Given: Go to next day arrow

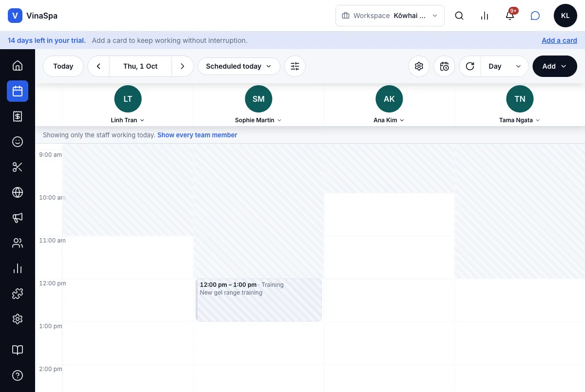Looking at the screenshot, I should [182, 66].
